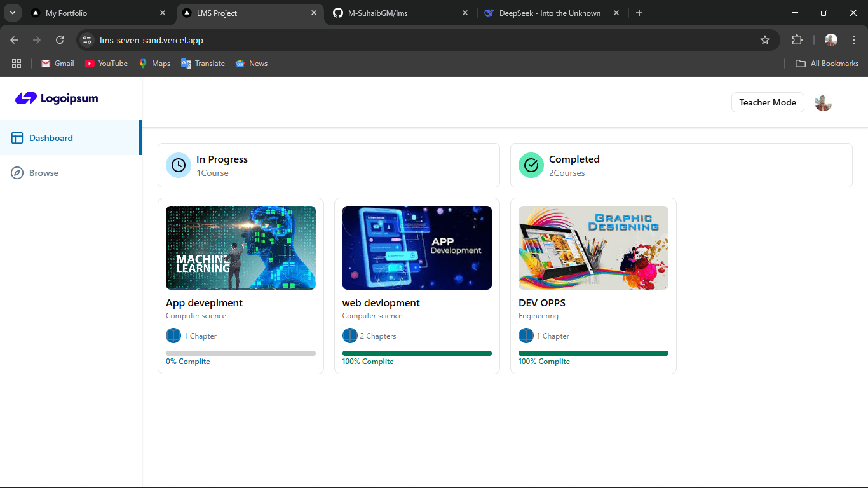Viewport: 868px width, 488px height.
Task: Open the Browse sidebar item
Action: tap(71, 173)
